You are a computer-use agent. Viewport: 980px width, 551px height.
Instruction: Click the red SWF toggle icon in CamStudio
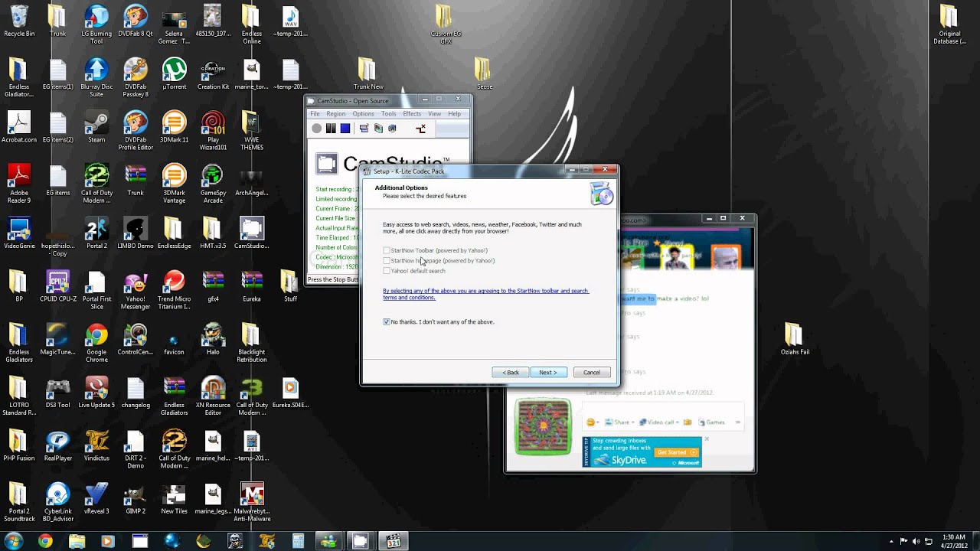420,129
